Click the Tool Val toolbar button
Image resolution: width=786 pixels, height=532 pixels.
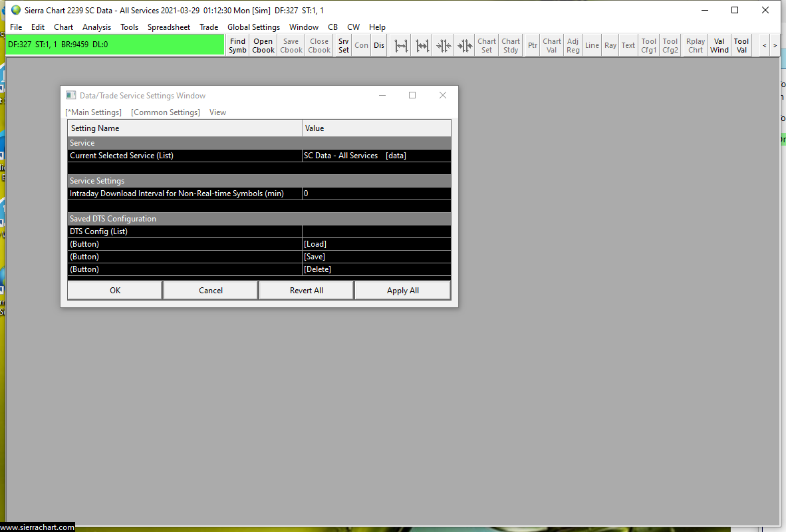click(x=741, y=46)
